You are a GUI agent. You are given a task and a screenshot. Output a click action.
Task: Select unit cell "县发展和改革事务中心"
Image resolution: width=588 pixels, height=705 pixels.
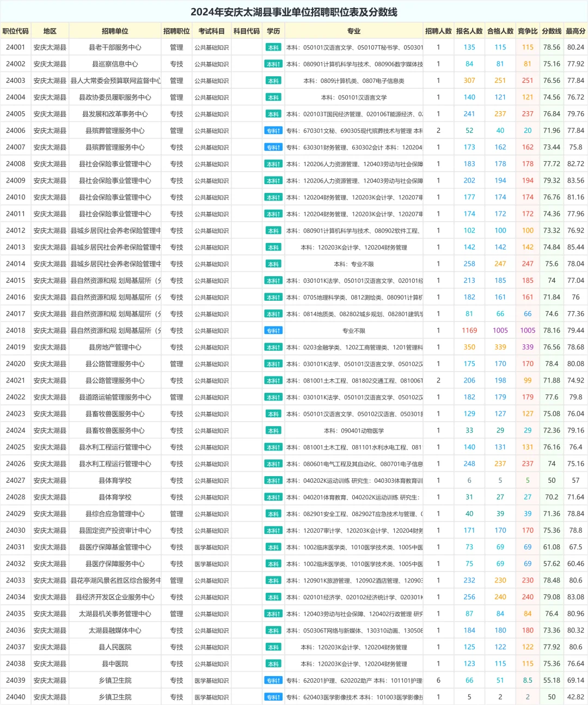pos(115,114)
